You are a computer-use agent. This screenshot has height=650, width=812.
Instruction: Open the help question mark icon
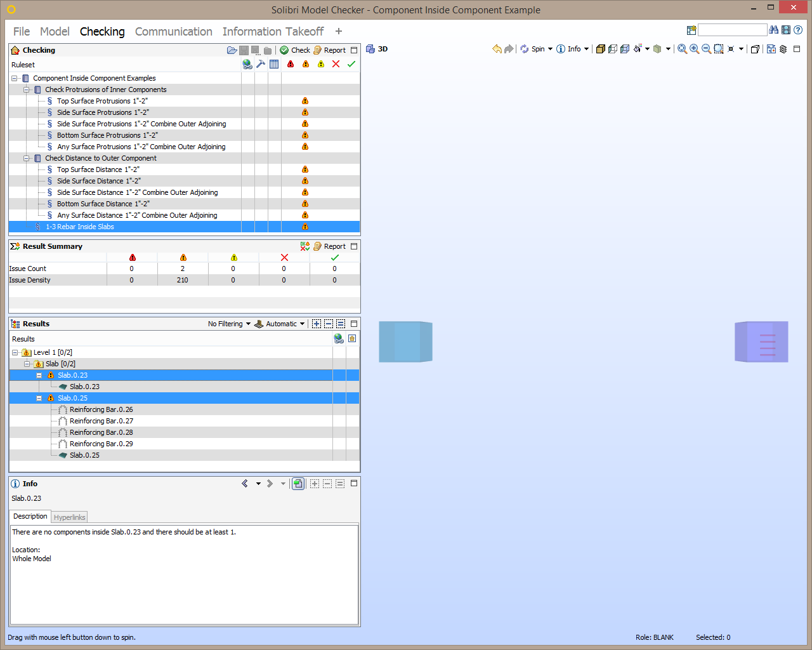point(798,30)
